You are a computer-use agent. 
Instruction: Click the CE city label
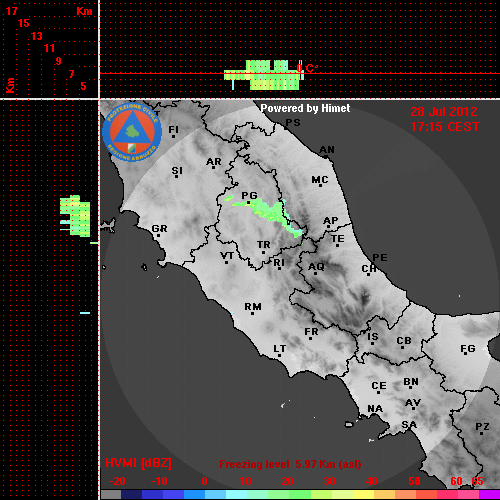pyautogui.click(x=379, y=386)
